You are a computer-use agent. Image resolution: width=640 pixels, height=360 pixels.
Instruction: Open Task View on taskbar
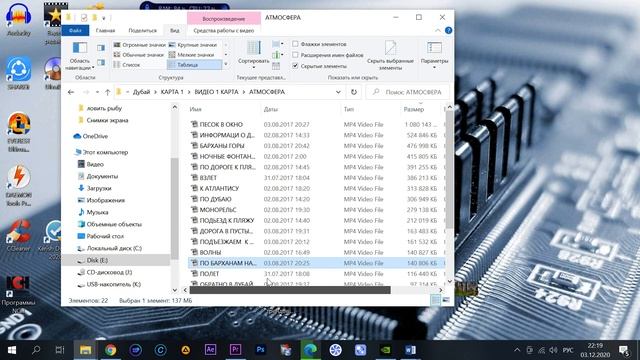click(60, 350)
